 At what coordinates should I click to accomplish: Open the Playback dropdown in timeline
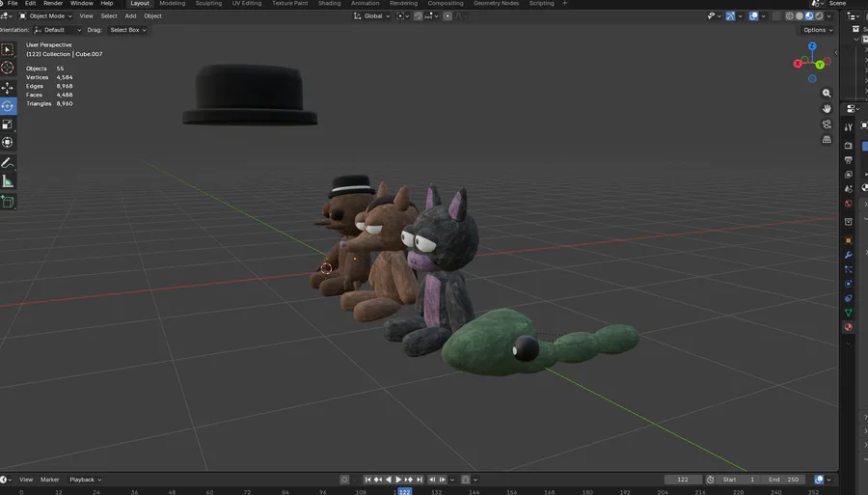click(x=85, y=480)
